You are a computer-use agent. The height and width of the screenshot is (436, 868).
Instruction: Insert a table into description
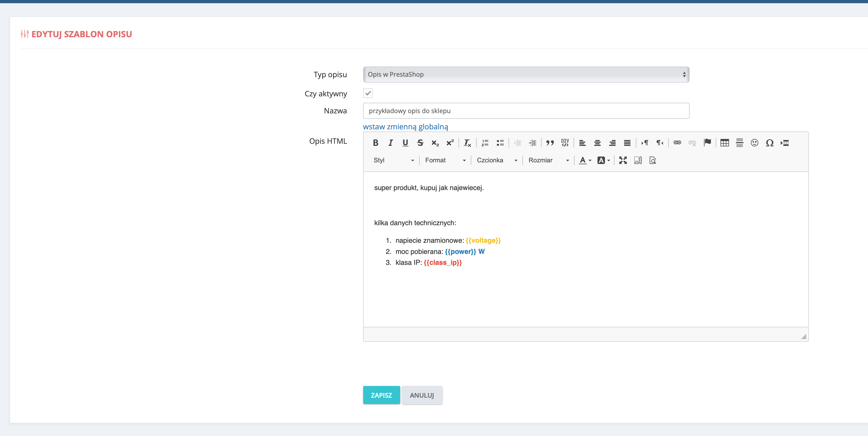tap(724, 143)
